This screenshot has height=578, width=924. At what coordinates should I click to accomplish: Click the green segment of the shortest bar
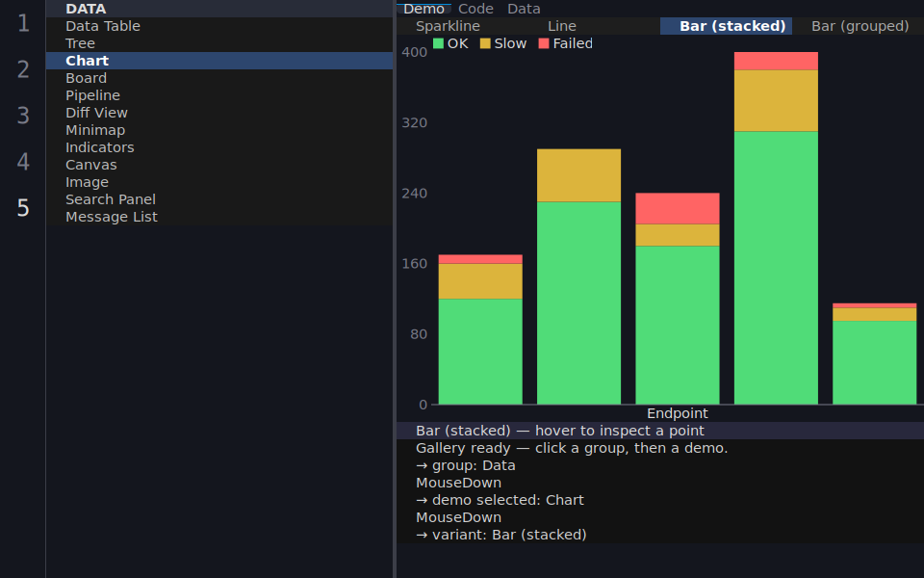tap(875, 363)
